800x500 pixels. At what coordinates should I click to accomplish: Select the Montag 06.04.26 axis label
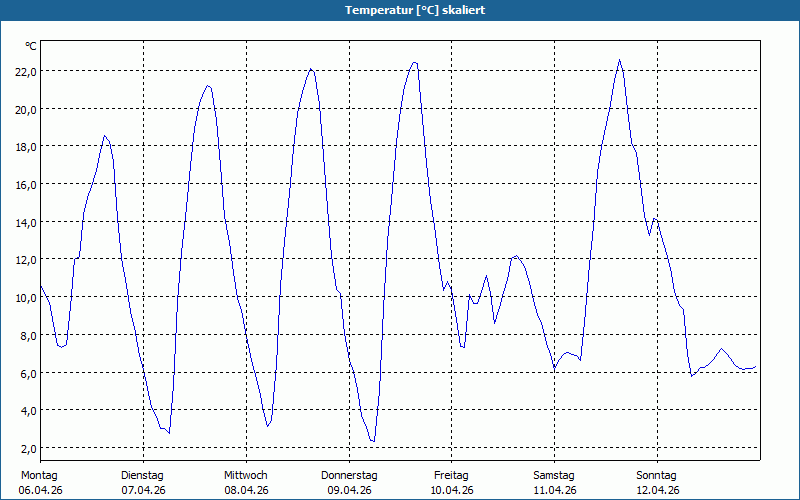[40, 483]
